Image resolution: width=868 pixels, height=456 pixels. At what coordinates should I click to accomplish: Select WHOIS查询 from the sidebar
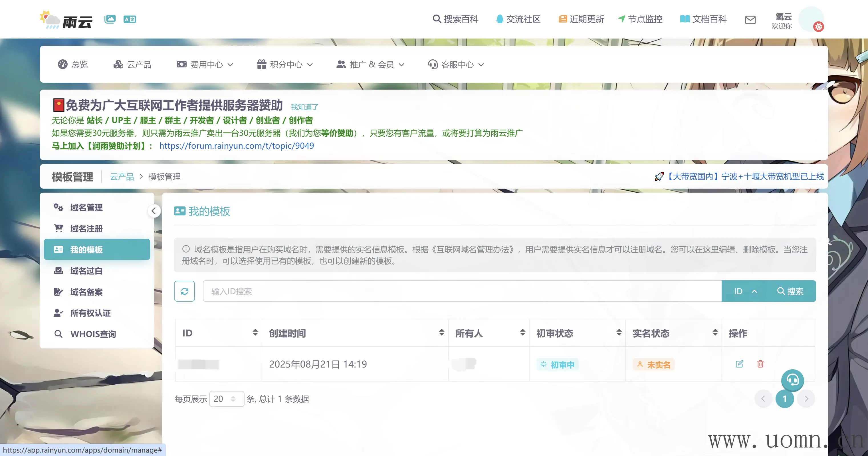coord(93,334)
